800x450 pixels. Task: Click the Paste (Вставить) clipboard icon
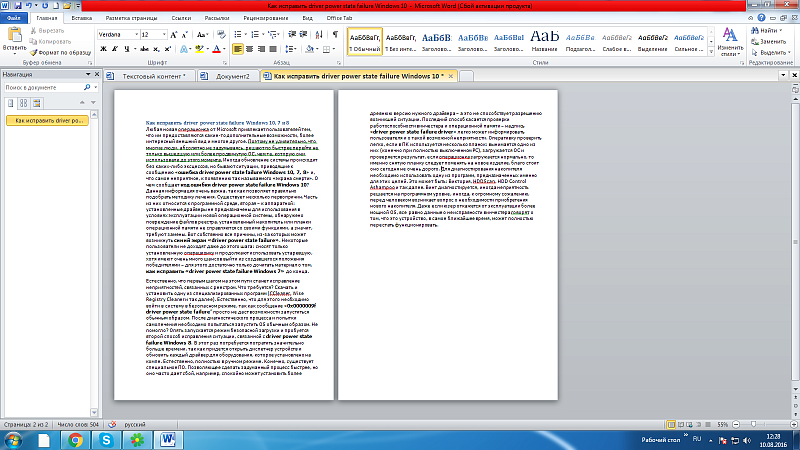(x=14, y=35)
